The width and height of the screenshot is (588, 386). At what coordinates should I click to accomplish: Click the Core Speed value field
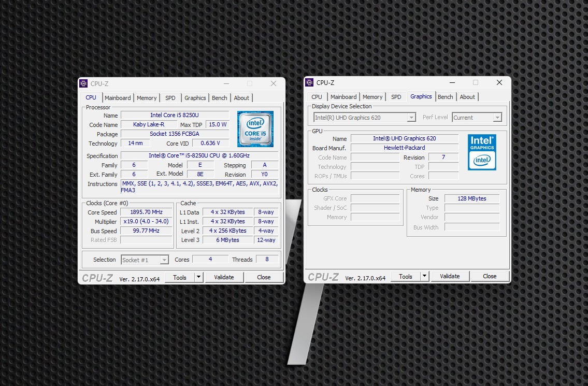tap(146, 212)
